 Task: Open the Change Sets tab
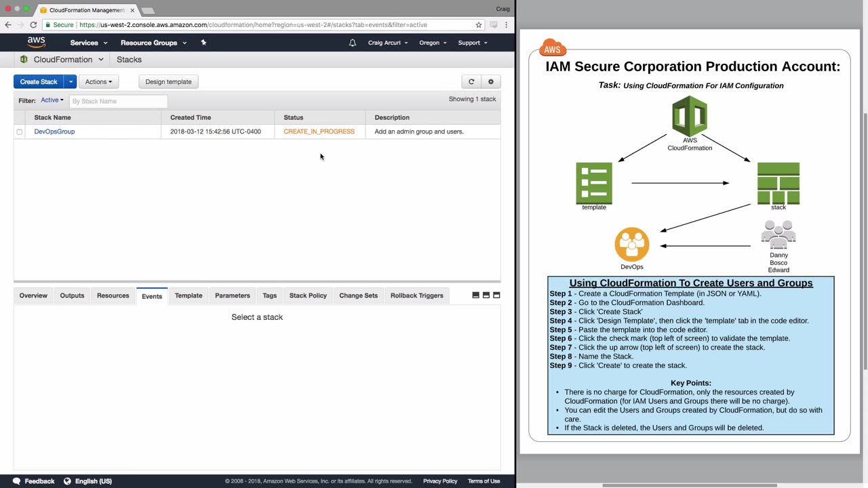359,296
